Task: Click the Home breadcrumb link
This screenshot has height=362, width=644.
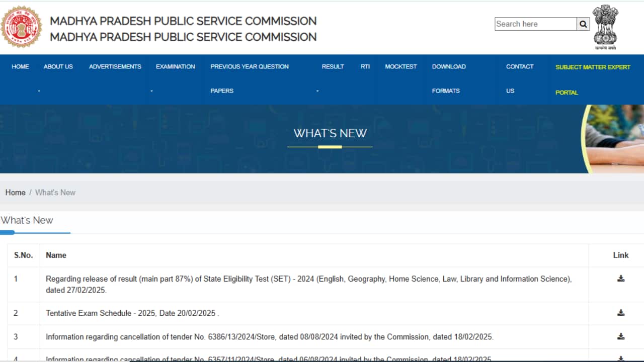Action: (x=15, y=192)
